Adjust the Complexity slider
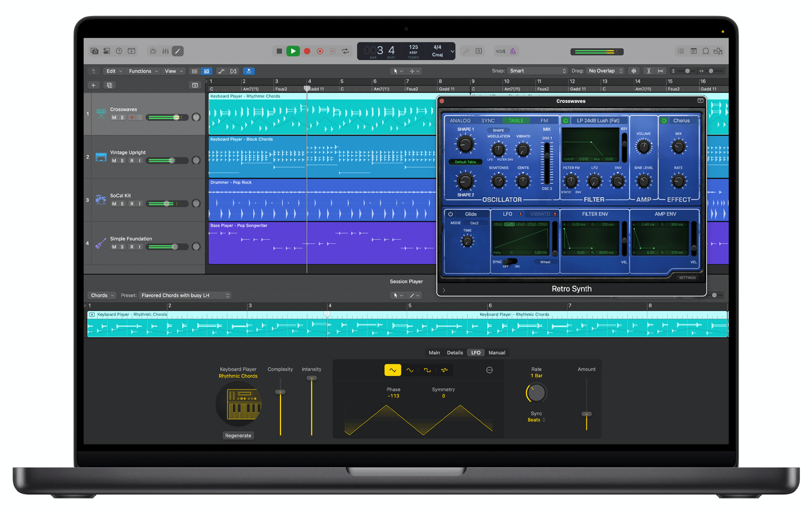This screenshot has height=514, width=812. [280, 391]
